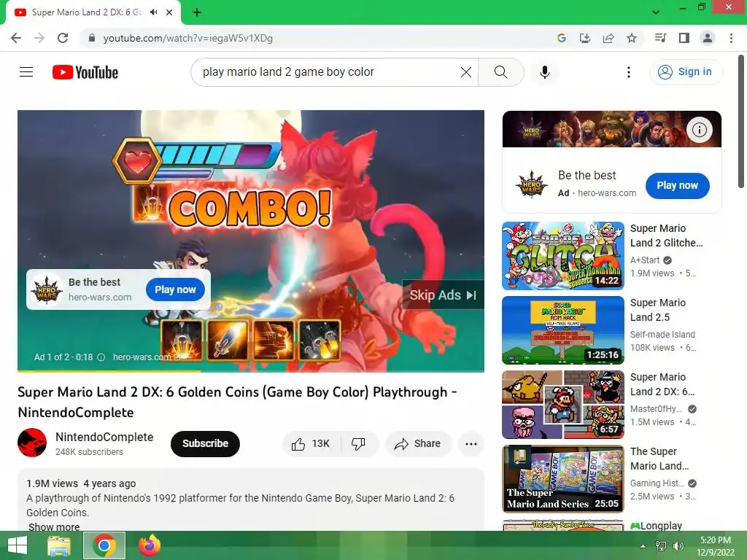Bookmark this page with the star

click(632, 38)
